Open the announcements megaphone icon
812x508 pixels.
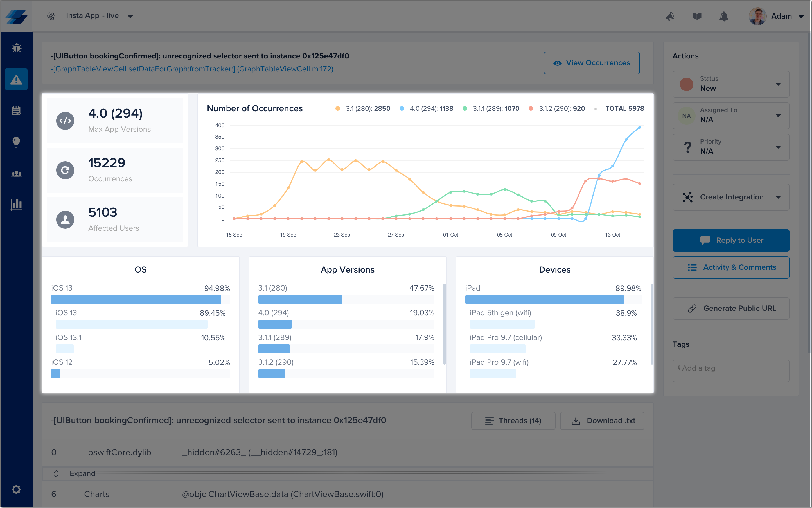(670, 16)
